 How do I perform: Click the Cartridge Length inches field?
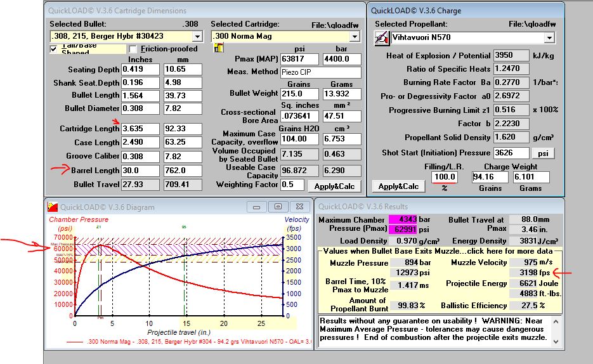tap(140, 129)
